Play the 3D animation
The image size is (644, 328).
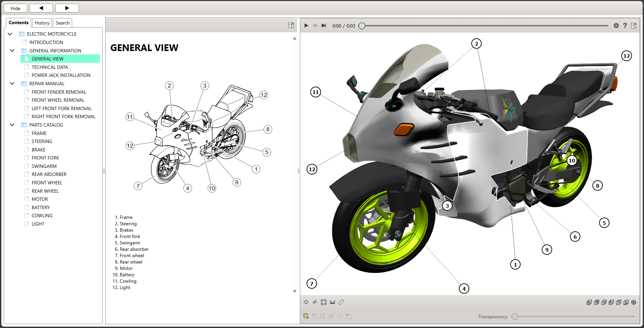[x=306, y=26]
